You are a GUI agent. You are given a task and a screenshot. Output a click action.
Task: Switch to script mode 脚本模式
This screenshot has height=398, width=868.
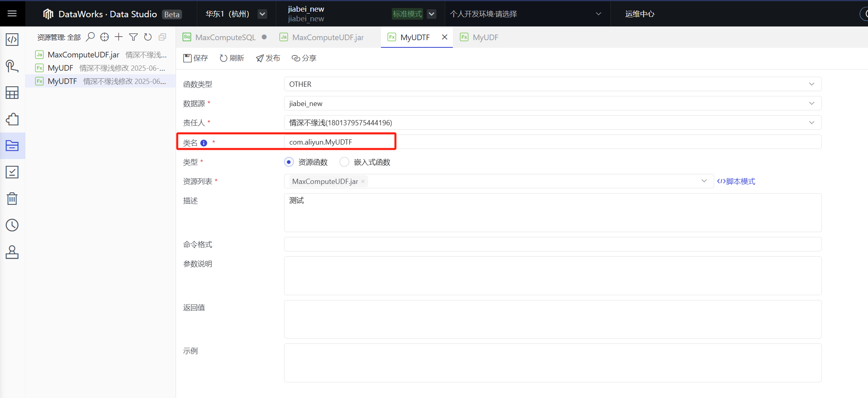tap(736, 182)
